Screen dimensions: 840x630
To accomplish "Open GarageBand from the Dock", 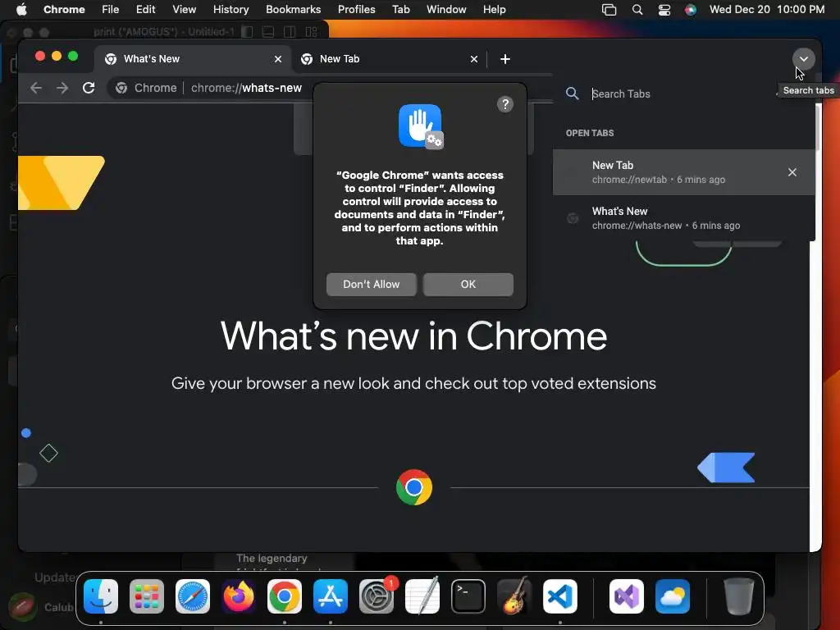I will [514, 596].
